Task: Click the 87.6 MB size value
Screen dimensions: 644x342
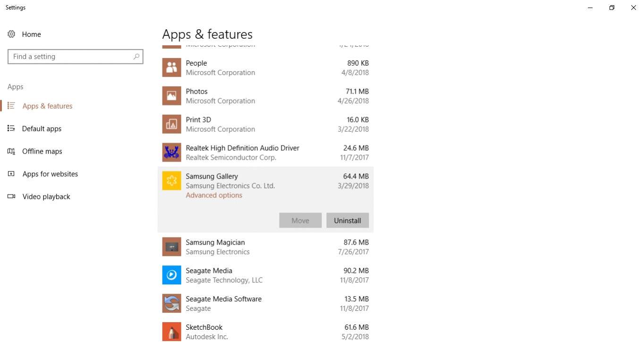Action: pyautogui.click(x=356, y=242)
